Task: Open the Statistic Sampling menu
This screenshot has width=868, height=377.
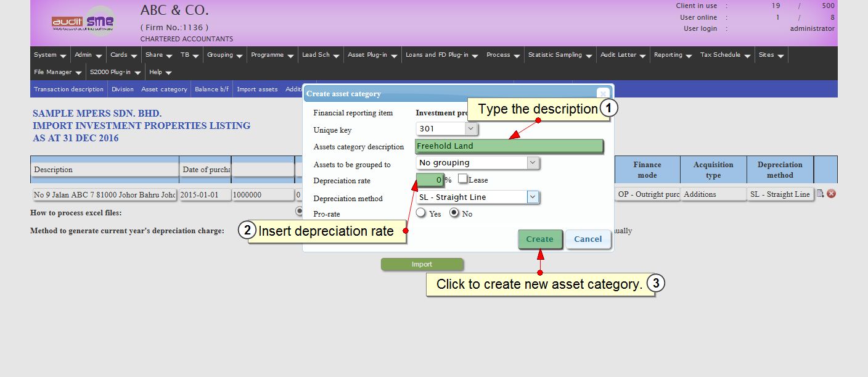Action: click(x=560, y=55)
